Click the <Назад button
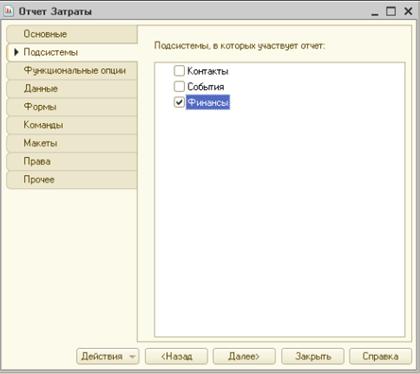Viewport: 420px width, 374px height. (x=176, y=356)
